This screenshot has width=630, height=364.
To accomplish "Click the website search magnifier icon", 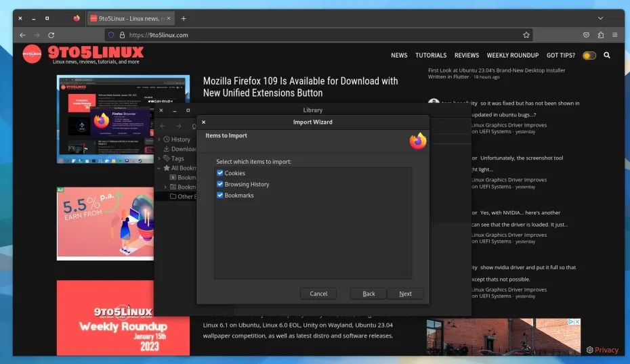I will point(607,55).
